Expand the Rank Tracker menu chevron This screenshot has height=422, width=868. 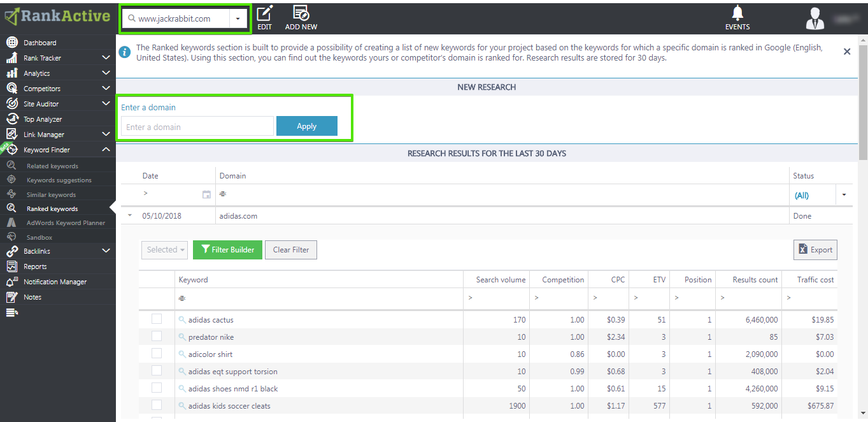point(106,58)
